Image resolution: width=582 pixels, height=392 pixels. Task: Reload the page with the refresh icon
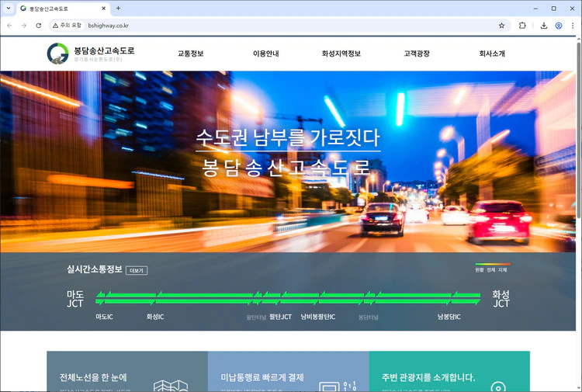click(x=39, y=26)
